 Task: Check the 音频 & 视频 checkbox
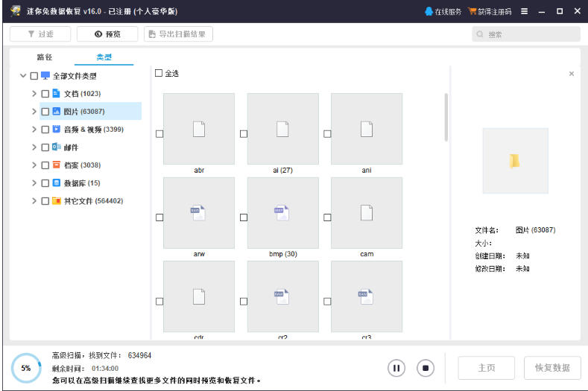45,130
